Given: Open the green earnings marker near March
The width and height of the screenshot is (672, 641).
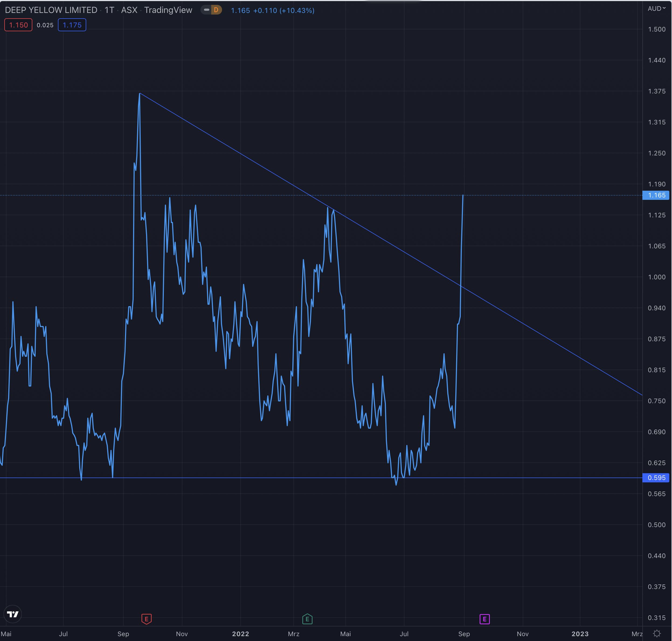Looking at the screenshot, I should pos(307,619).
